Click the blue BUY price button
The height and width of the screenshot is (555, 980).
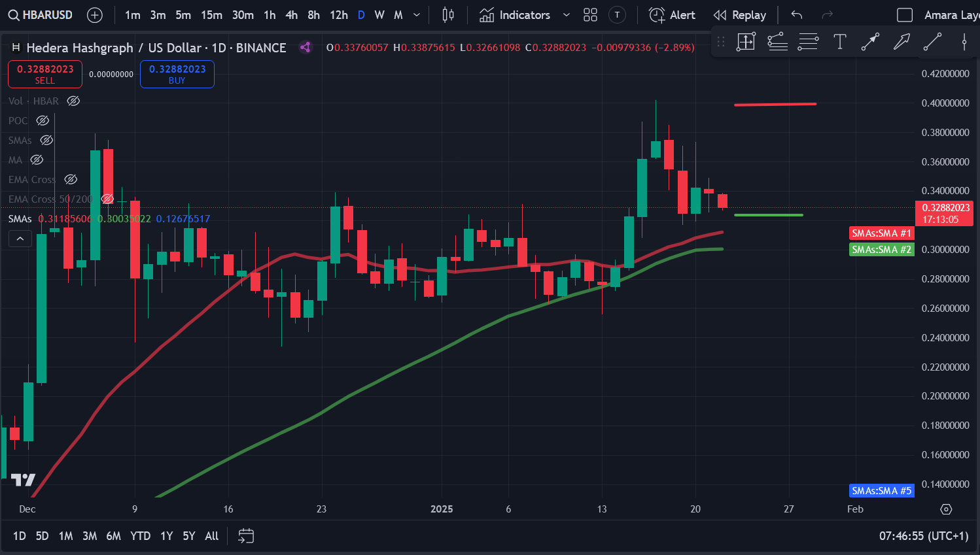177,74
